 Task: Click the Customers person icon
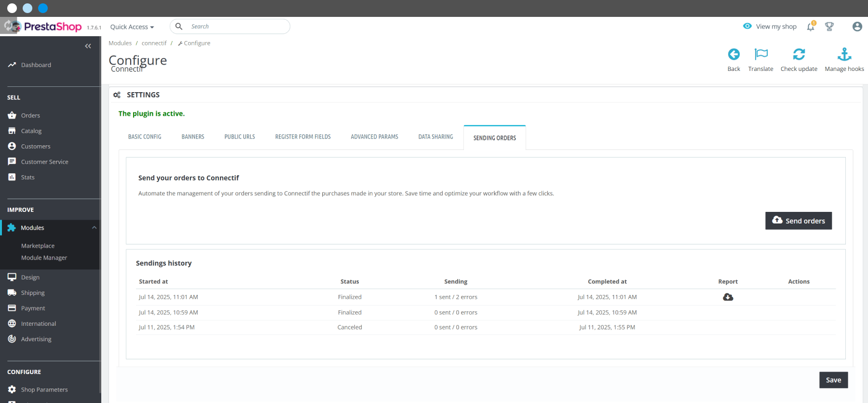(x=12, y=146)
